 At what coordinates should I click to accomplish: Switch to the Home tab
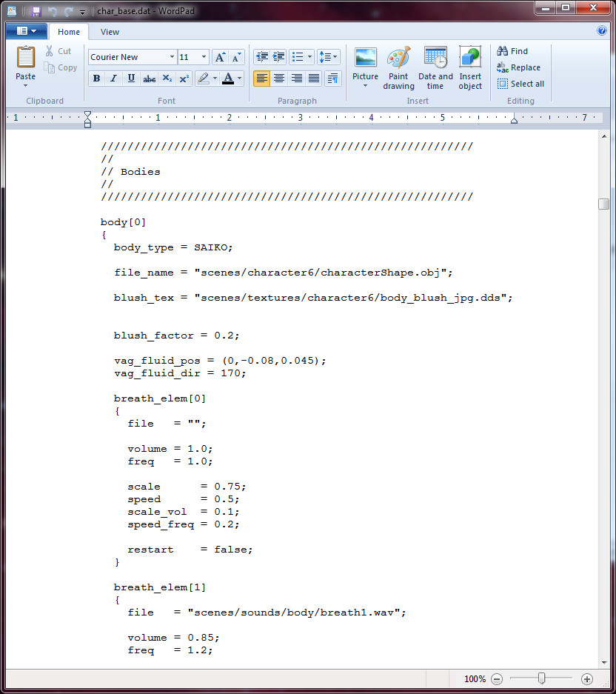69,32
